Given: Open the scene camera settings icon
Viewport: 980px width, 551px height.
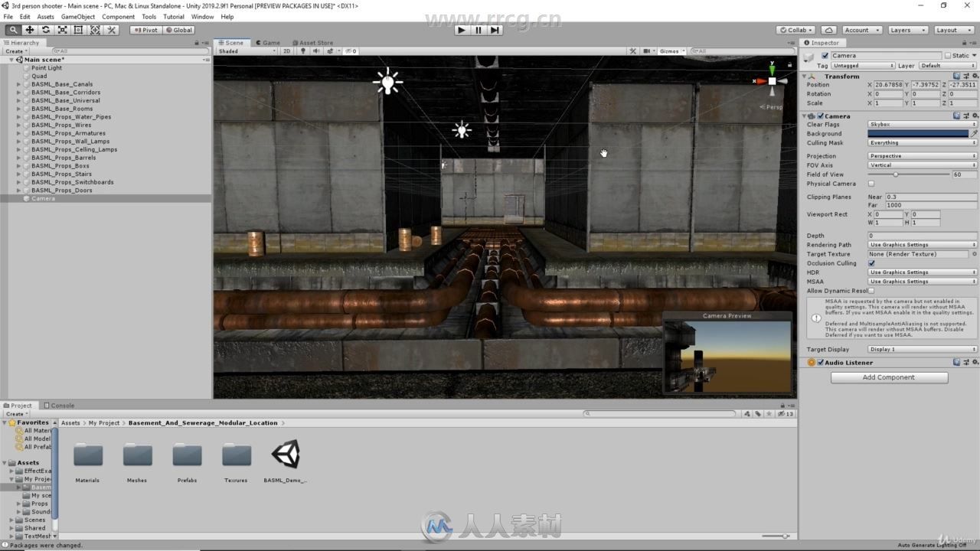Looking at the screenshot, I should (648, 51).
